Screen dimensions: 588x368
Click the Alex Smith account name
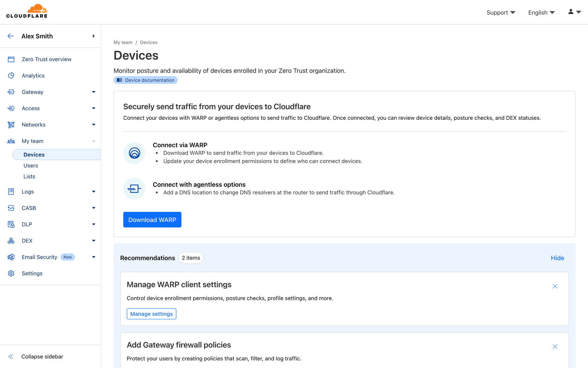(37, 36)
